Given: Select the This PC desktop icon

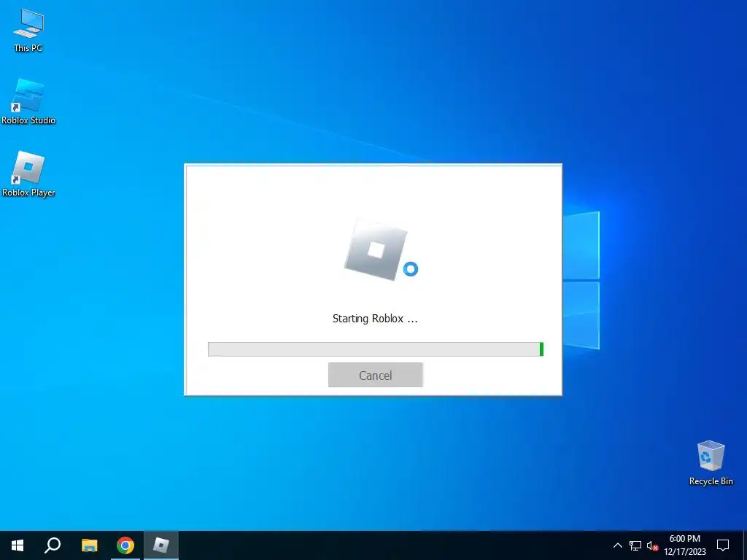Looking at the screenshot, I should pos(28,31).
